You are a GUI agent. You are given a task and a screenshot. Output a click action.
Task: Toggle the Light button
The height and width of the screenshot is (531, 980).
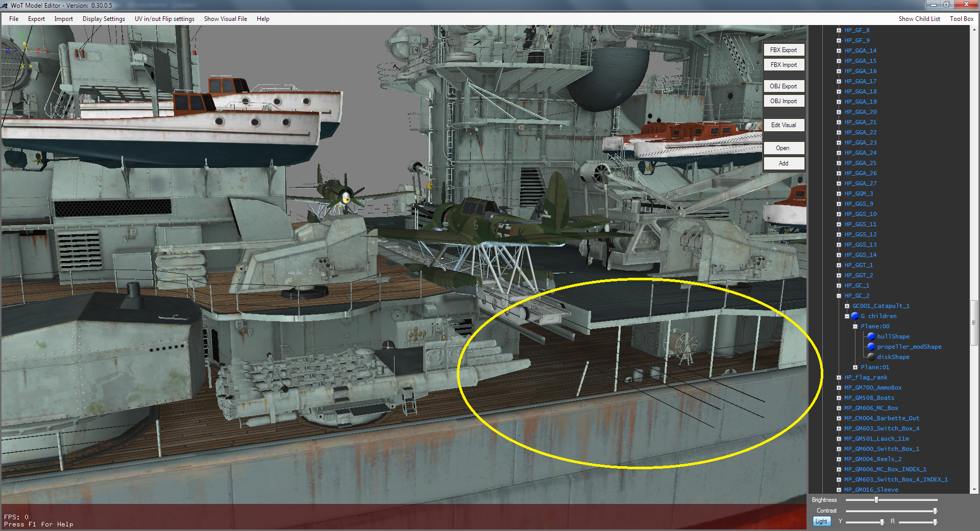[x=821, y=521]
